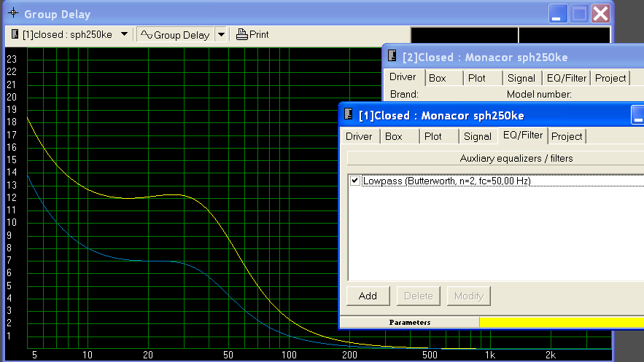The image size is (644, 362).
Task: Open Signal tab in [2]Closed window
Action: 521,78
